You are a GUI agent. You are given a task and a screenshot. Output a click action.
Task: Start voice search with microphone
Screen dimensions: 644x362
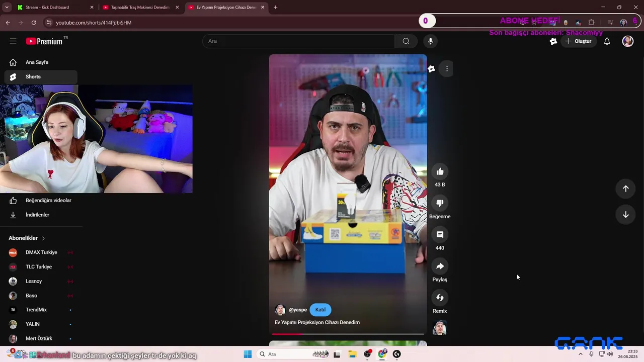pyautogui.click(x=430, y=41)
